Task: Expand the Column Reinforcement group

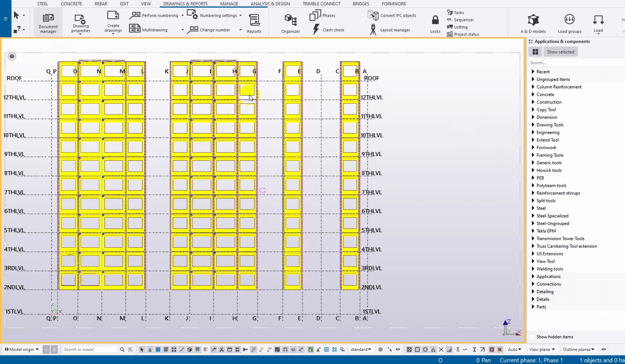Action: click(x=533, y=87)
